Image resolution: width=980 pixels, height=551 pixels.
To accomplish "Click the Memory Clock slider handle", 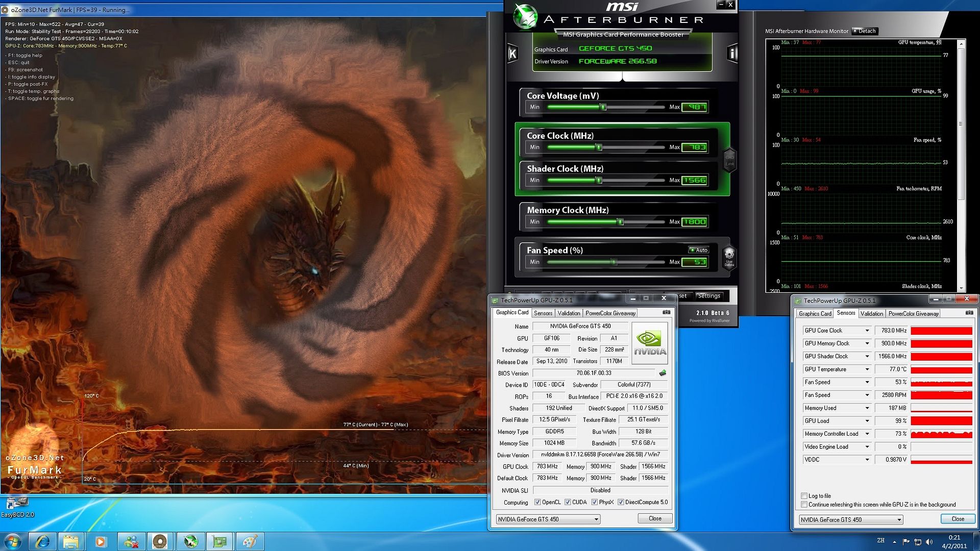I will click(x=621, y=222).
